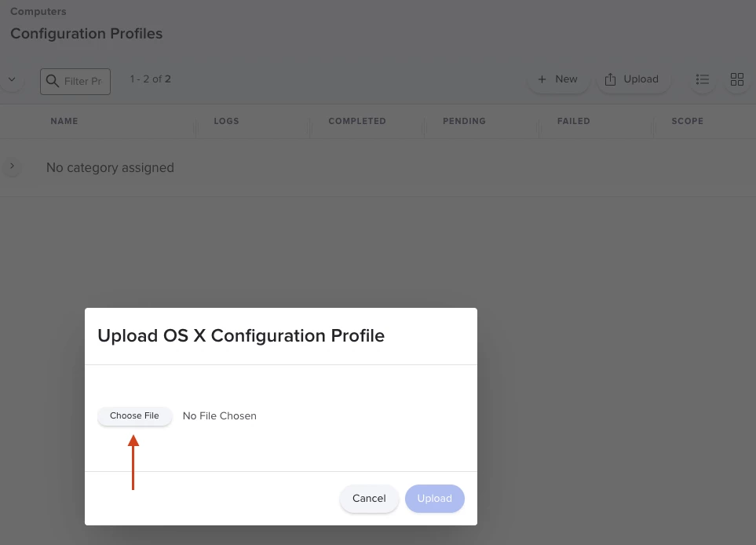Sort by NAME column header
Image resolution: width=756 pixels, height=545 pixels.
point(64,121)
